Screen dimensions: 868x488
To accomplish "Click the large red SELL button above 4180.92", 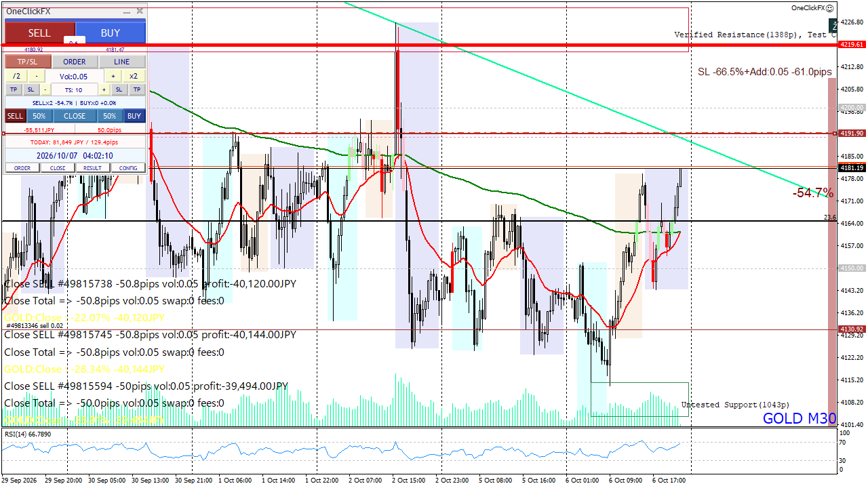I will (39, 33).
